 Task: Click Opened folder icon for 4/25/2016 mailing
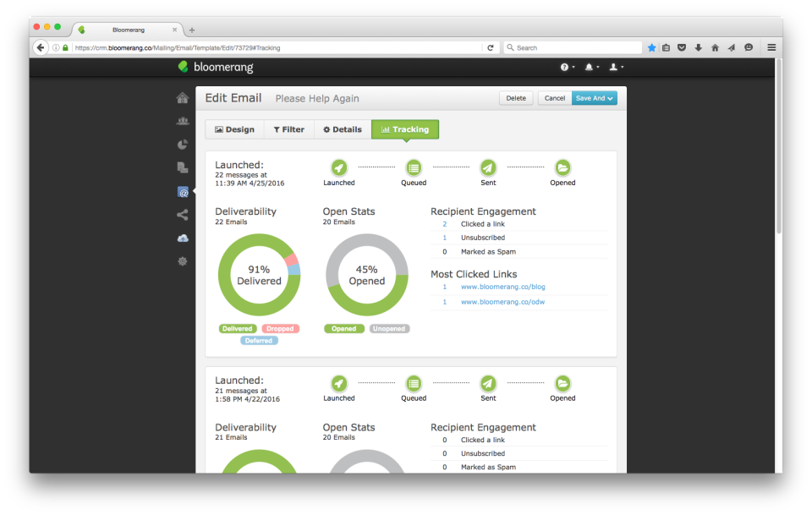click(x=562, y=167)
